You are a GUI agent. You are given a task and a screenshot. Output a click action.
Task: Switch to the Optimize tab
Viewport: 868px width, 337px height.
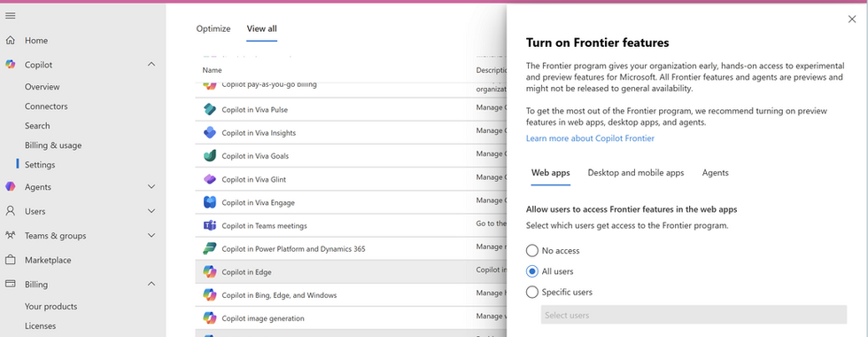click(x=213, y=28)
